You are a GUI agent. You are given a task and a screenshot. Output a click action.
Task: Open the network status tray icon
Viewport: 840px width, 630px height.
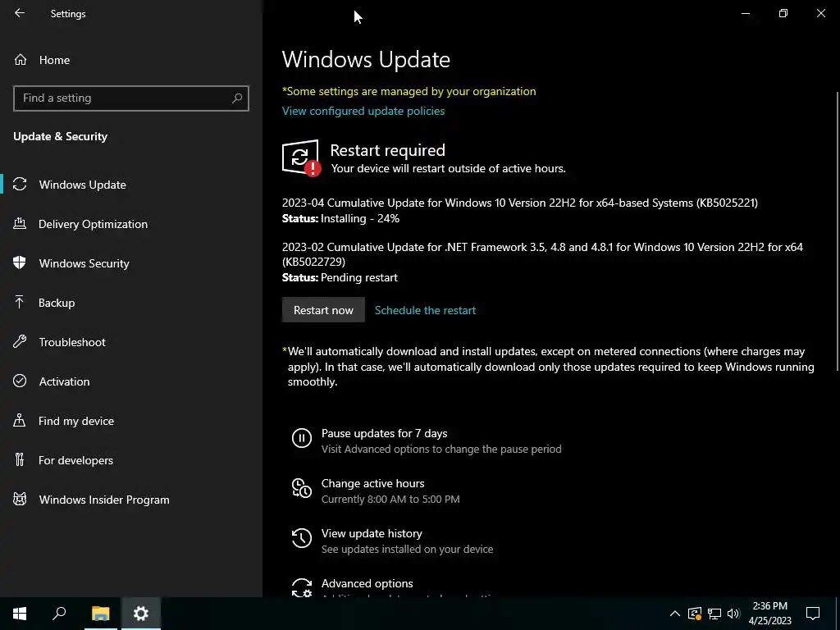point(714,614)
